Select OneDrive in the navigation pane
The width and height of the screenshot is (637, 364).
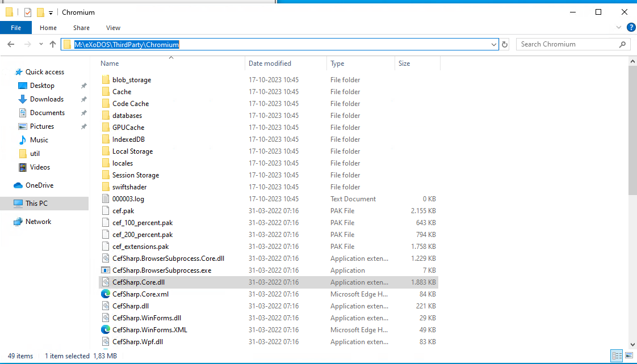39,185
